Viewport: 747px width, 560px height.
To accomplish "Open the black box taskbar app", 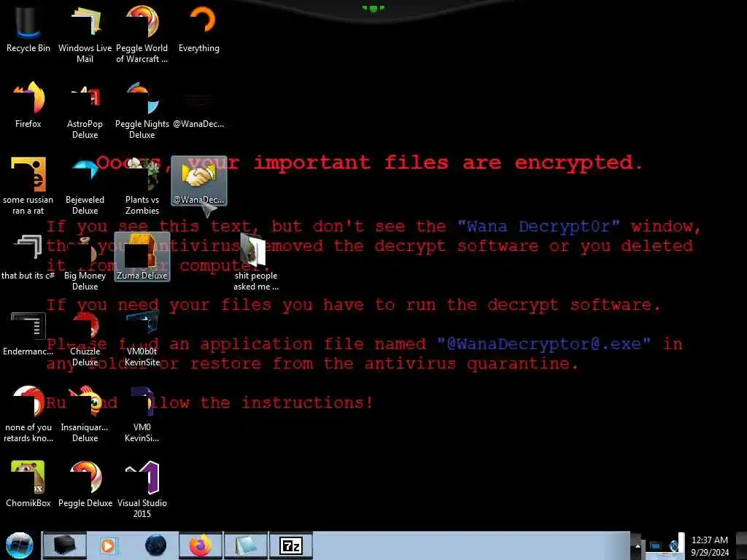I will coord(65,545).
